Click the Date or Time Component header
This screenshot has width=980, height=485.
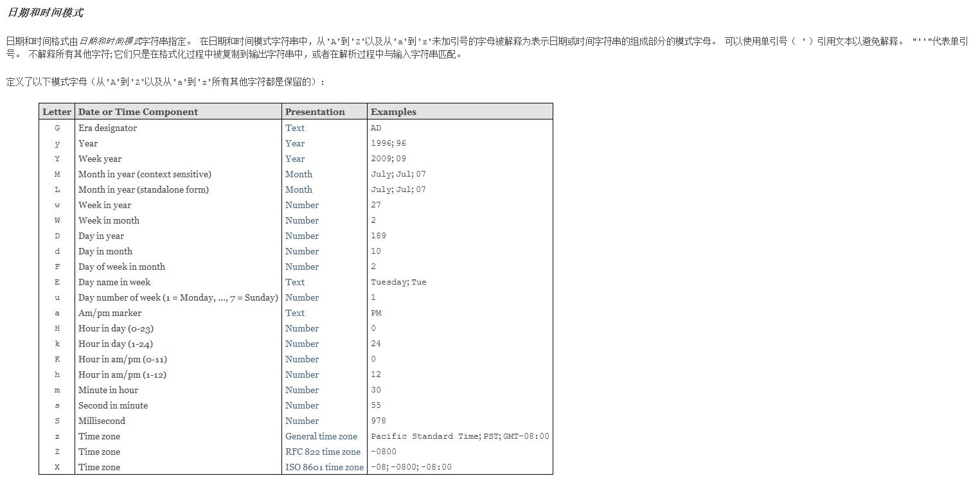138,112
